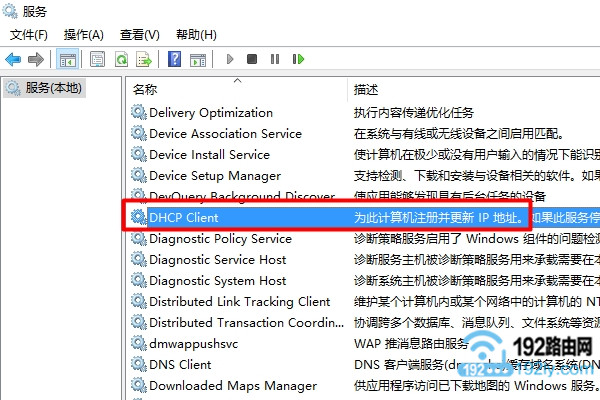
Task: Click gear icon beside Downloaded Maps Manager
Action: pyautogui.click(x=139, y=385)
